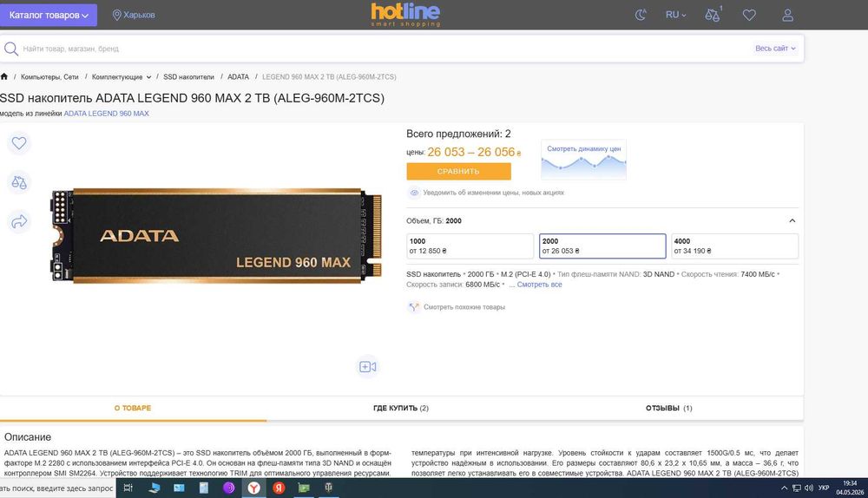Image resolution: width=868 pixels, height=498 pixels.
Task: Select the 1000 GB capacity option
Action: [x=470, y=246]
